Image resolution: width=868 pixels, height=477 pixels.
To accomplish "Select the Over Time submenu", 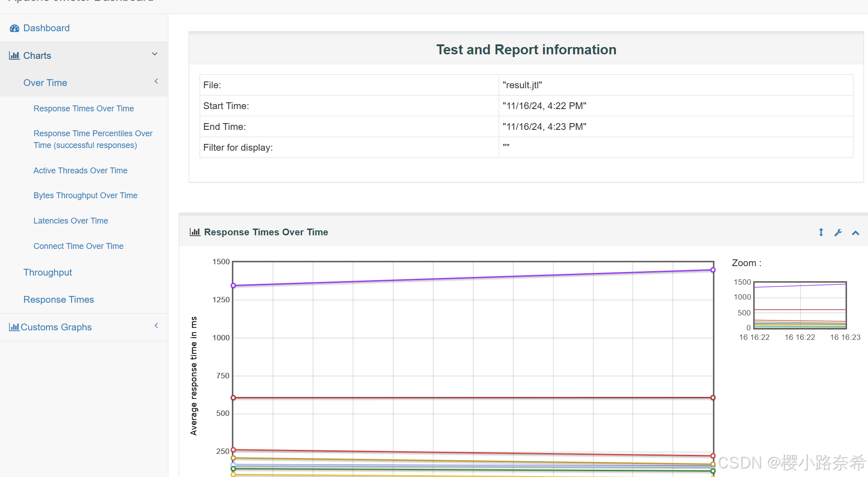I will (45, 83).
